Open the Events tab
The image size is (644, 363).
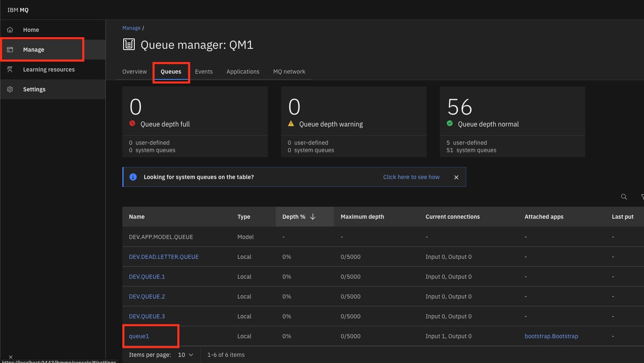204,72
